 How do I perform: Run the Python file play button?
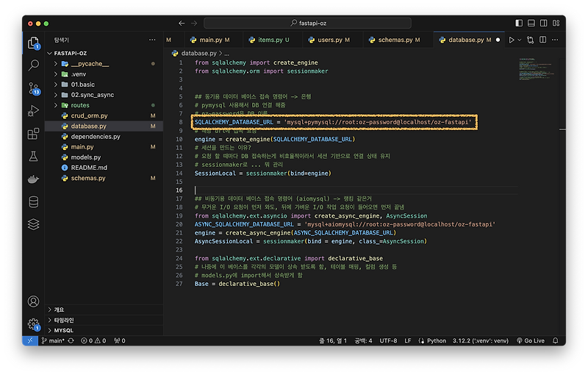coord(511,40)
